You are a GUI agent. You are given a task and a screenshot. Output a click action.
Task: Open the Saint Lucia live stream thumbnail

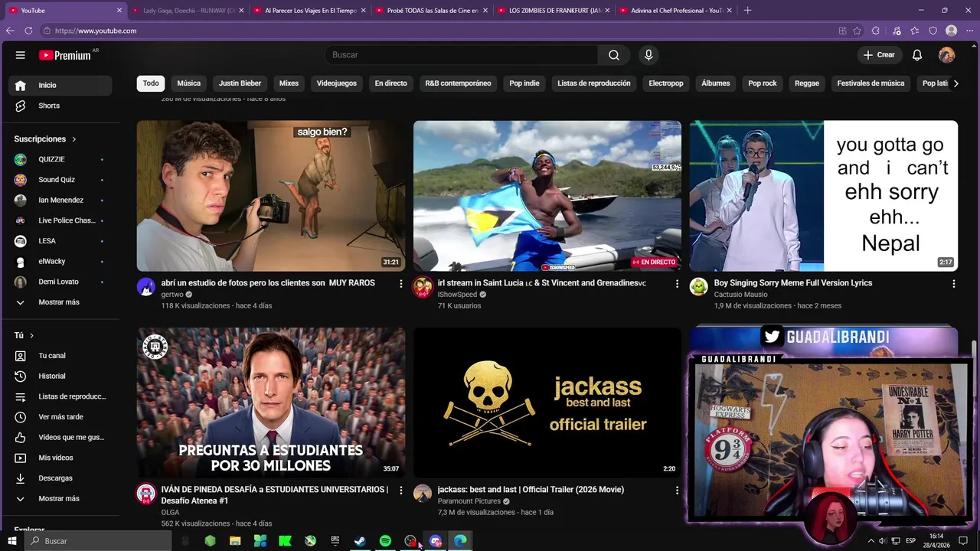pos(547,196)
